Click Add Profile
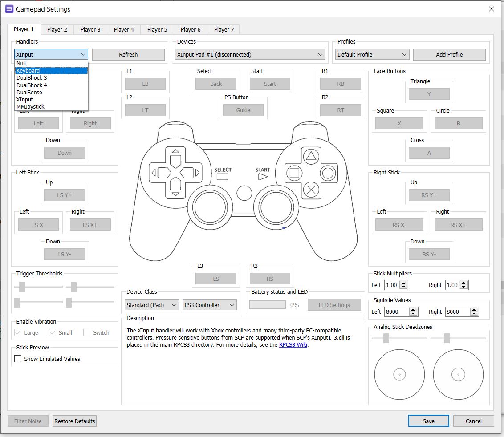This screenshot has width=504, height=437. pos(449,54)
